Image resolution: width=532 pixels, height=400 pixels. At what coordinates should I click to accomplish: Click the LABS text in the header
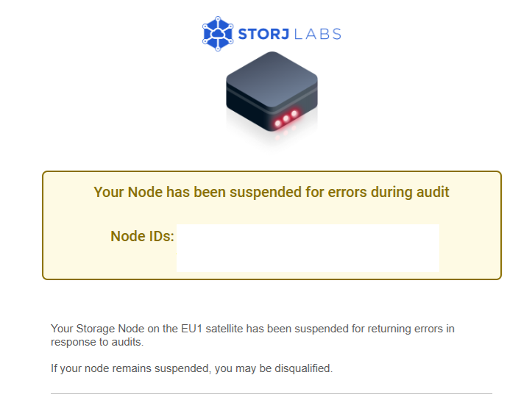tap(319, 34)
